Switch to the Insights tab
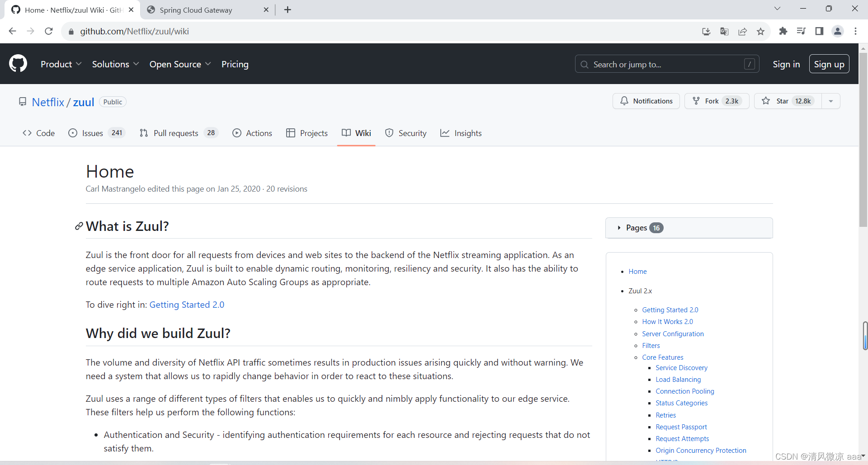The height and width of the screenshot is (465, 868). [461, 133]
